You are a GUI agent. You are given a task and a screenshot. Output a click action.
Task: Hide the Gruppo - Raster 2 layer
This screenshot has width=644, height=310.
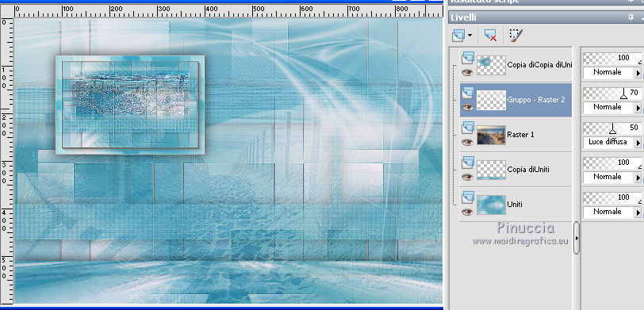point(467,108)
